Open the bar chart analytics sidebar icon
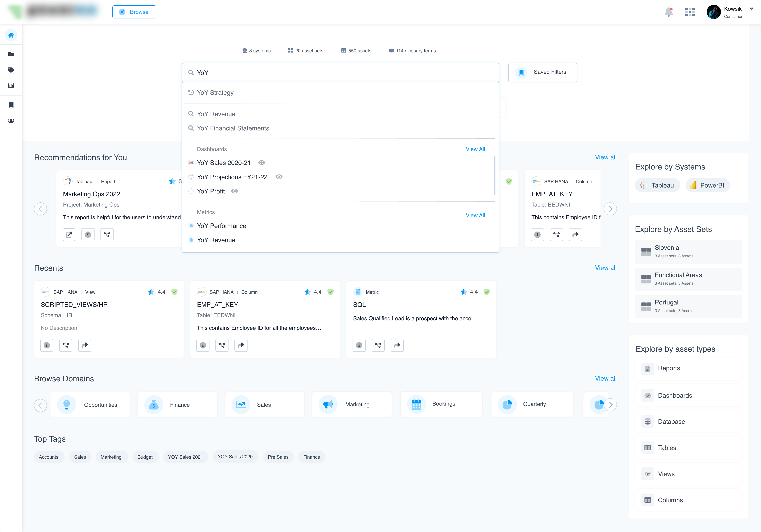 [x=11, y=85]
